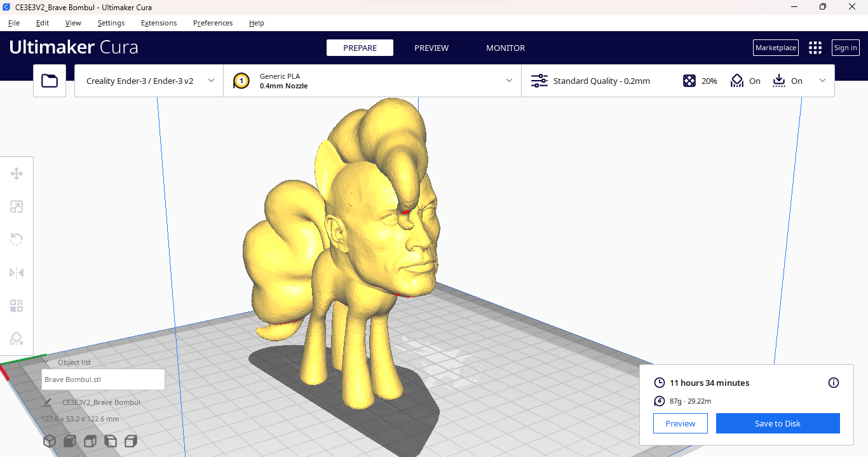868x457 pixels.
Task: Click the support On icon
Action: [737, 81]
